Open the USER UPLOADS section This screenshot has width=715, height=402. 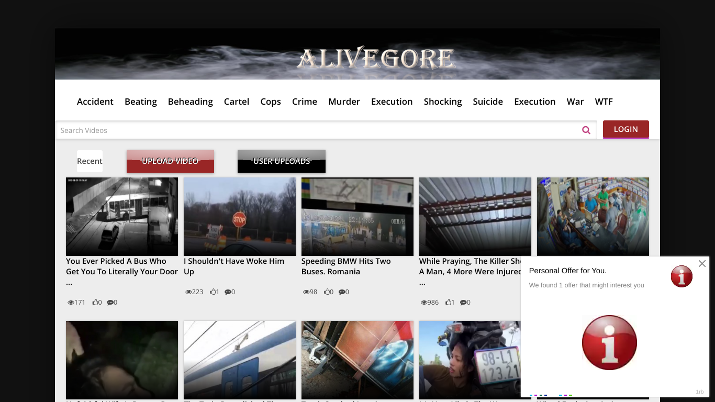281,161
